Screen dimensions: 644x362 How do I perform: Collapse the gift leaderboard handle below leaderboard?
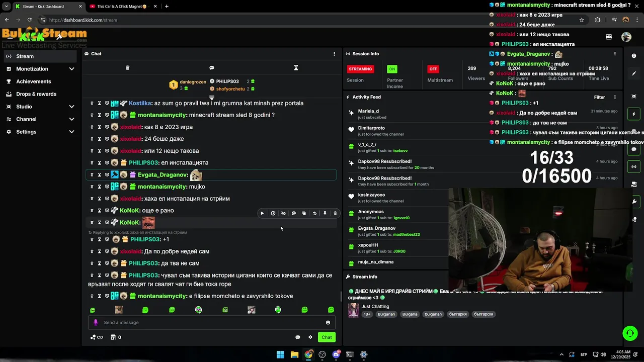tap(212, 98)
